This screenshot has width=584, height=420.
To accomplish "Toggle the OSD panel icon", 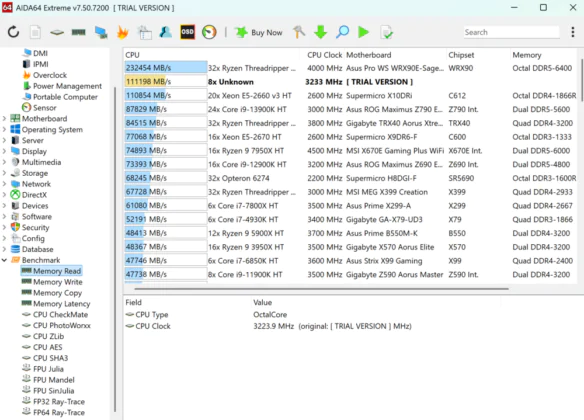I will [x=187, y=32].
